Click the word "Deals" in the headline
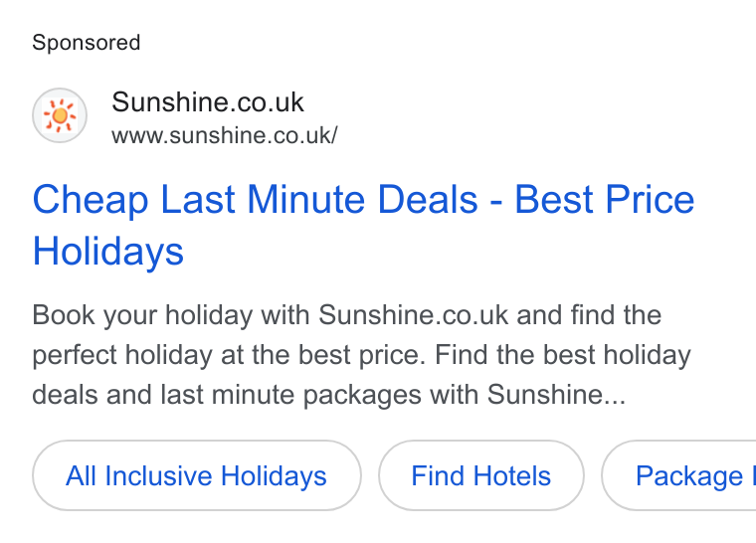756x543 pixels. (428, 200)
